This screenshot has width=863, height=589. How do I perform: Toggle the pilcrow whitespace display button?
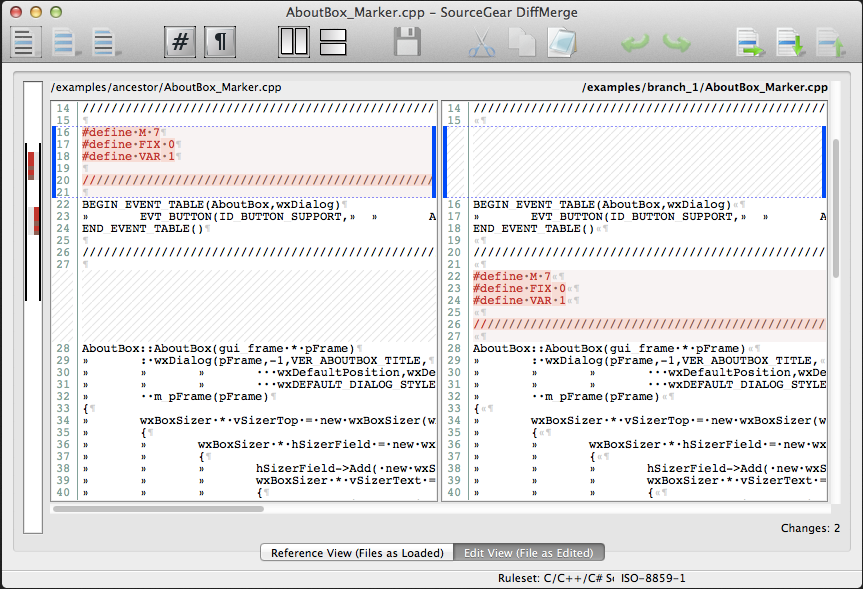[x=220, y=42]
